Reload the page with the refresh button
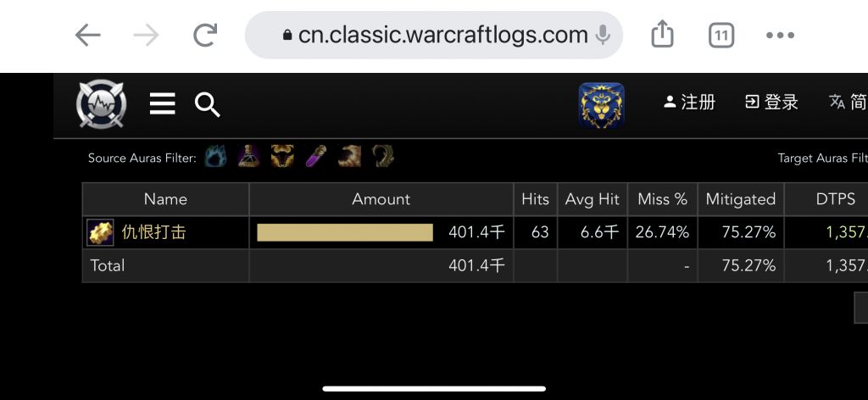Screen dimensions: 868x400 pyautogui.click(x=205, y=36)
